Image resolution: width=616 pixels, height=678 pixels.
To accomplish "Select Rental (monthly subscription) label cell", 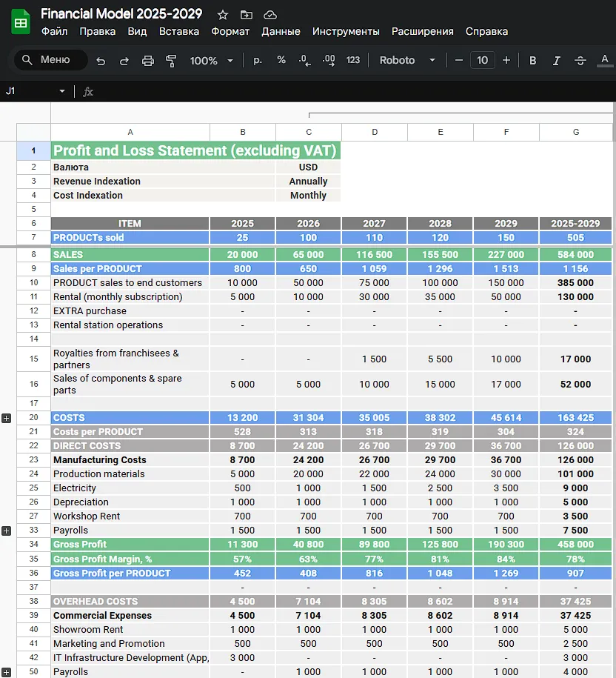I will point(130,297).
